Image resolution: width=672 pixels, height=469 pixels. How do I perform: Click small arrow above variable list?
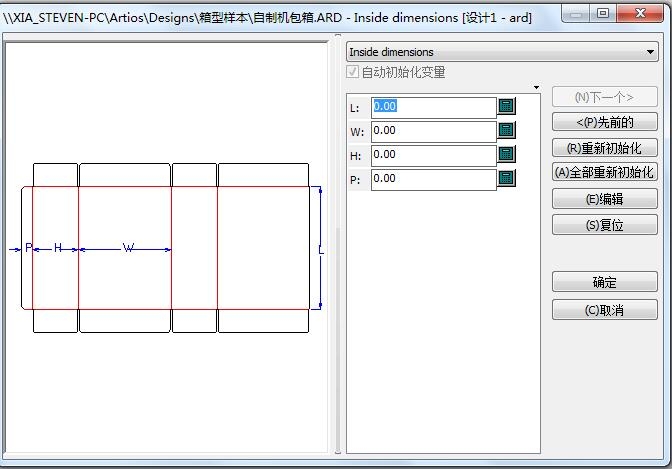(537, 88)
